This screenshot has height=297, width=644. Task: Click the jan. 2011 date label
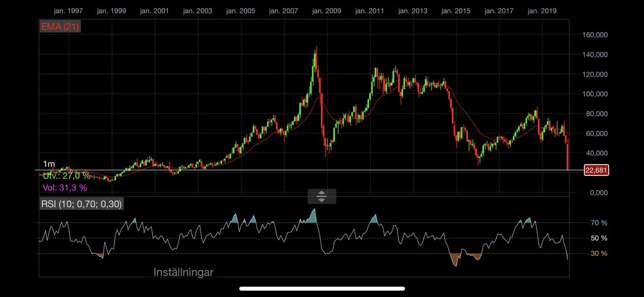click(369, 11)
